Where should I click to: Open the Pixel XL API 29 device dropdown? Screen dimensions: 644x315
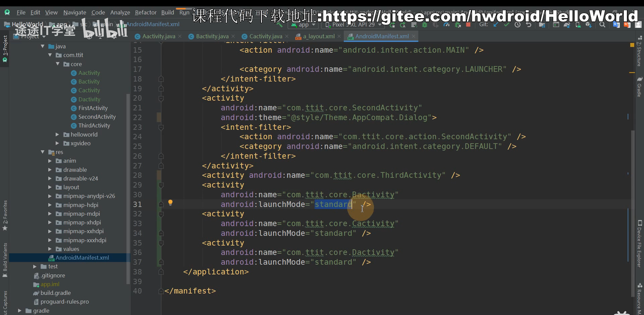coord(353,24)
